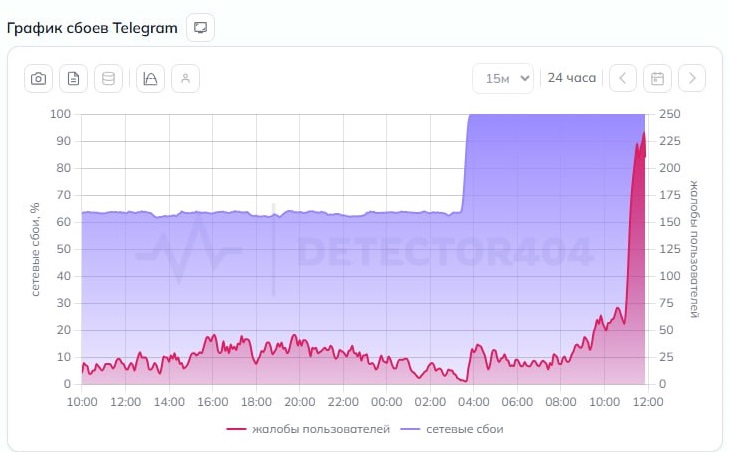
Task: Go to previous time period
Action: [x=622, y=78]
